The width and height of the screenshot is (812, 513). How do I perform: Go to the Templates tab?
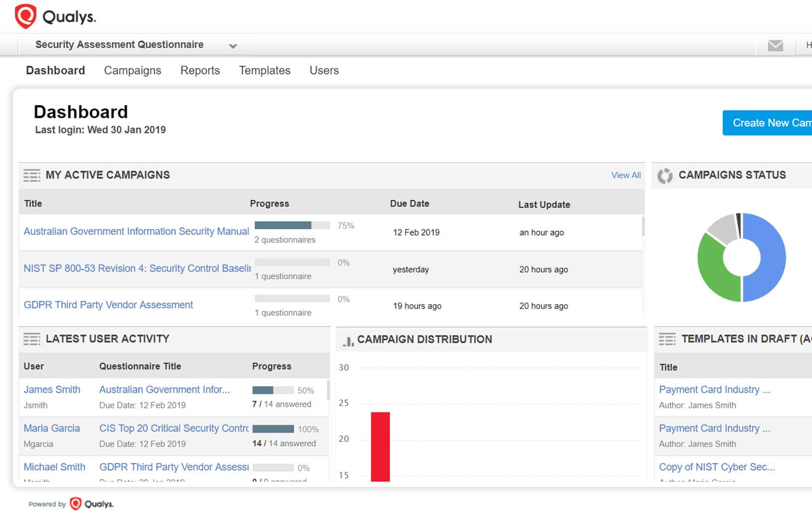(265, 71)
